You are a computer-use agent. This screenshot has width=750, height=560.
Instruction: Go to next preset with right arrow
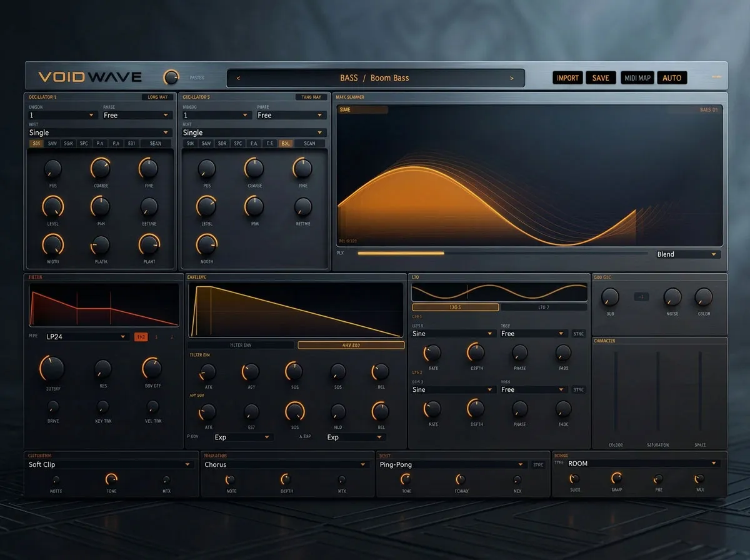pyautogui.click(x=512, y=78)
